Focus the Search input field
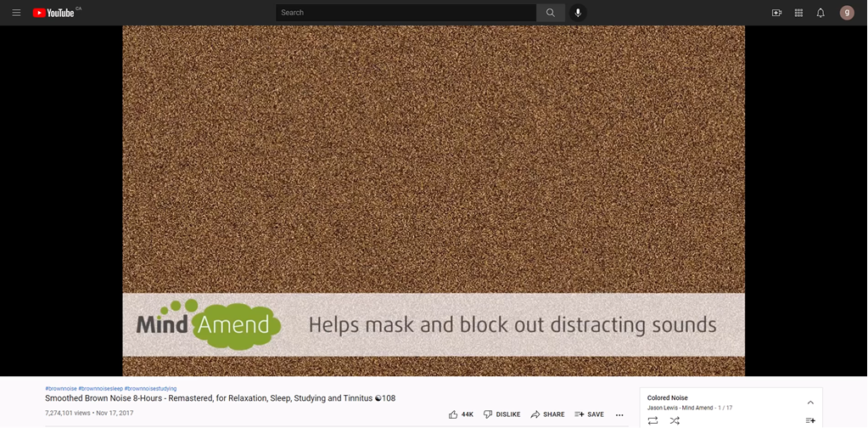Image resolution: width=868 pixels, height=428 pixels. coord(406,13)
